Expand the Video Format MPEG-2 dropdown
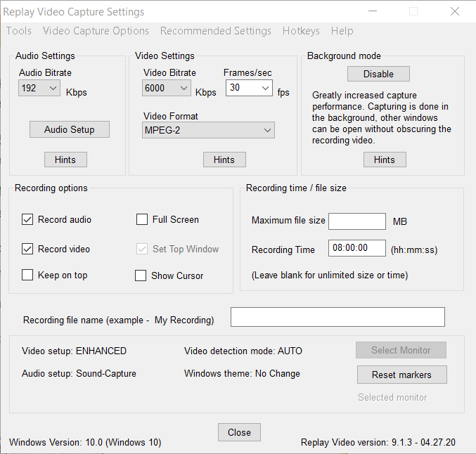 click(x=208, y=130)
